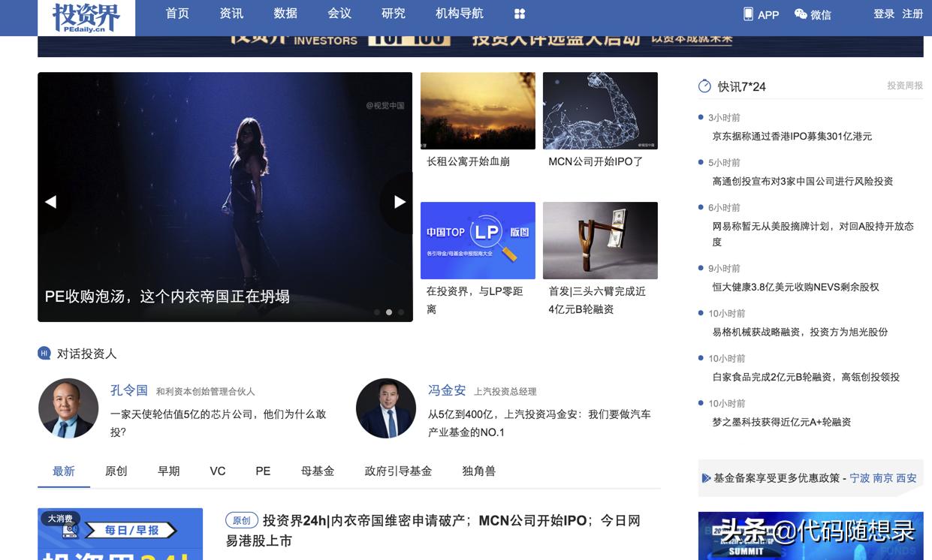Click the HI badge before 对话投资人
This screenshot has width=932, height=560.
pyautogui.click(x=43, y=353)
